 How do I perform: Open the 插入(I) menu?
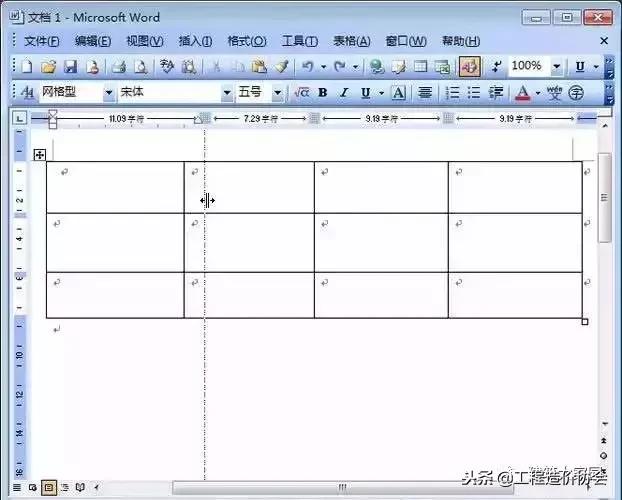195,41
